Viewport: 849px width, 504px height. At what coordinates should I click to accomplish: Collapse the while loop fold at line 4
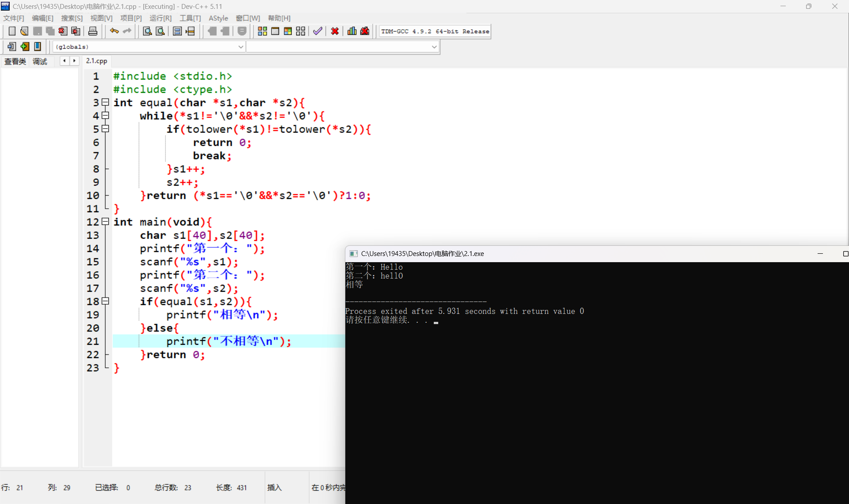click(105, 116)
